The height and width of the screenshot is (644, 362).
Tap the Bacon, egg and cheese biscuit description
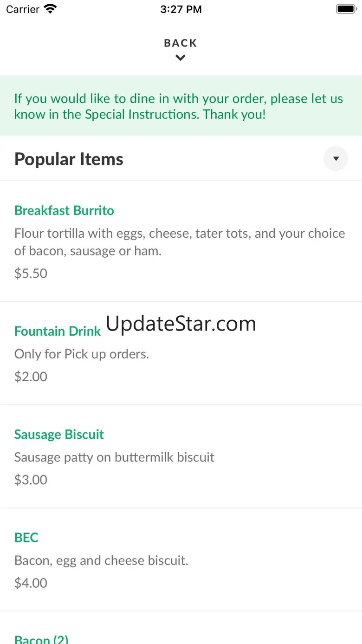pos(101,560)
